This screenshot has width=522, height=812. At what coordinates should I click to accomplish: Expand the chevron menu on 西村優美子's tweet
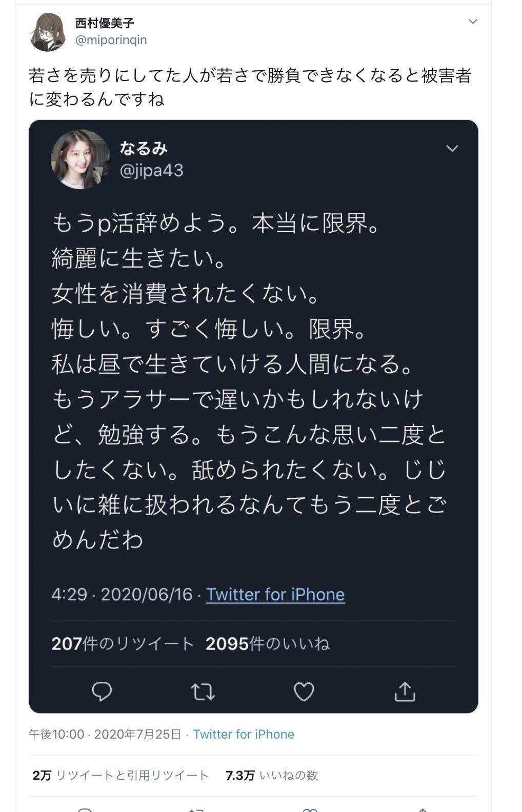(x=473, y=22)
